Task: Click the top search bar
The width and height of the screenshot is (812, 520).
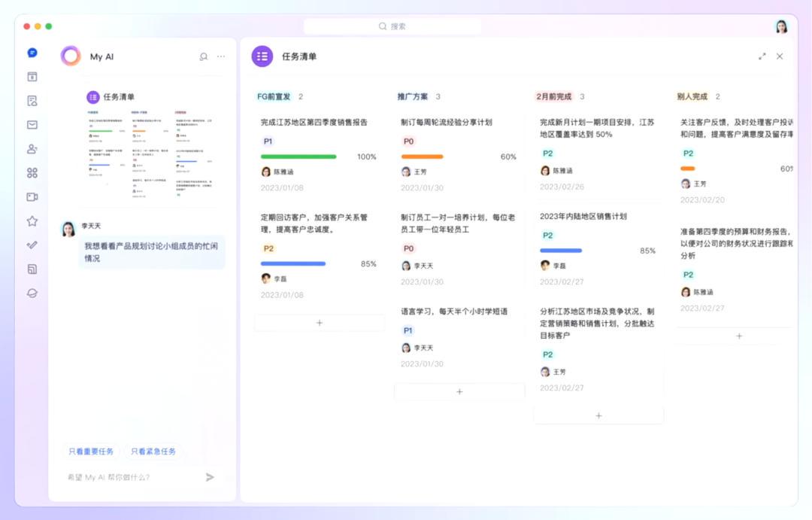Action: pos(392,26)
